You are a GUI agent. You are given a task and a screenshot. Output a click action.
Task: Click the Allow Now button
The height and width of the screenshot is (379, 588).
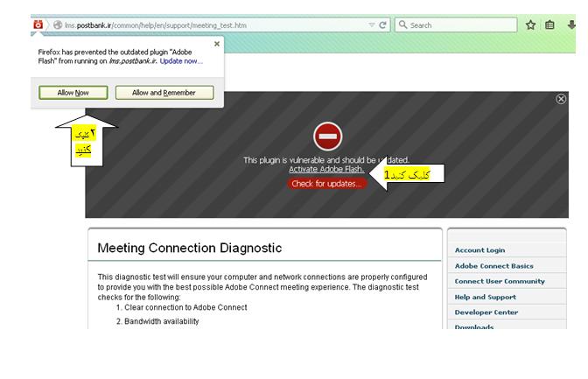pyautogui.click(x=73, y=92)
